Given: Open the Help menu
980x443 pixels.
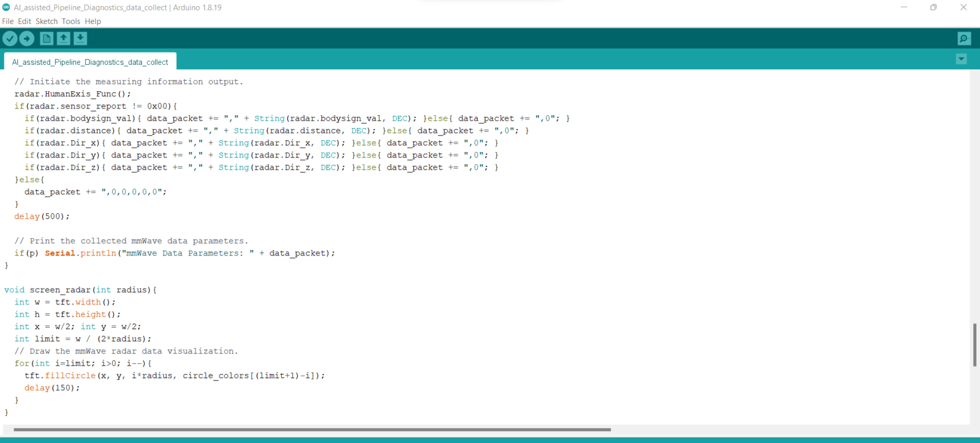Looking at the screenshot, I should pyautogui.click(x=93, y=21).
